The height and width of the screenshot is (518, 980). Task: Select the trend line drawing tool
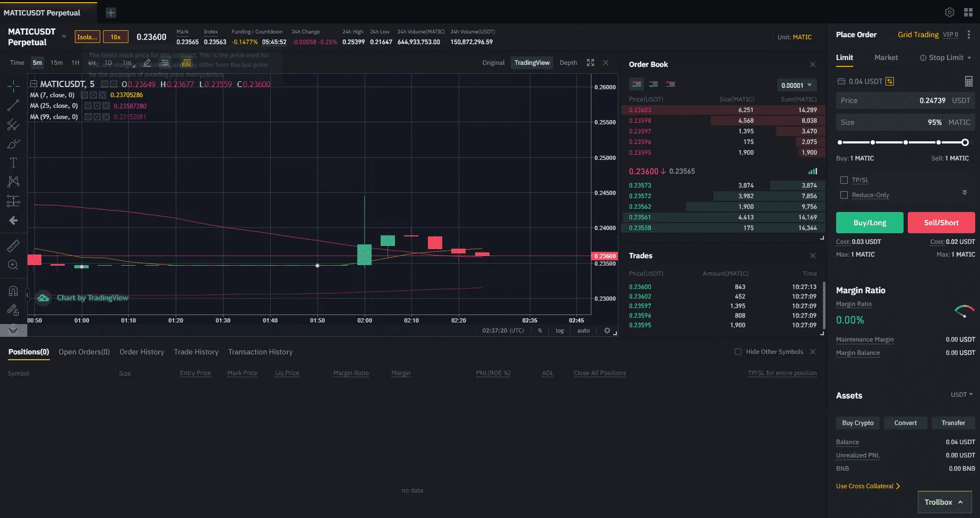(13, 105)
